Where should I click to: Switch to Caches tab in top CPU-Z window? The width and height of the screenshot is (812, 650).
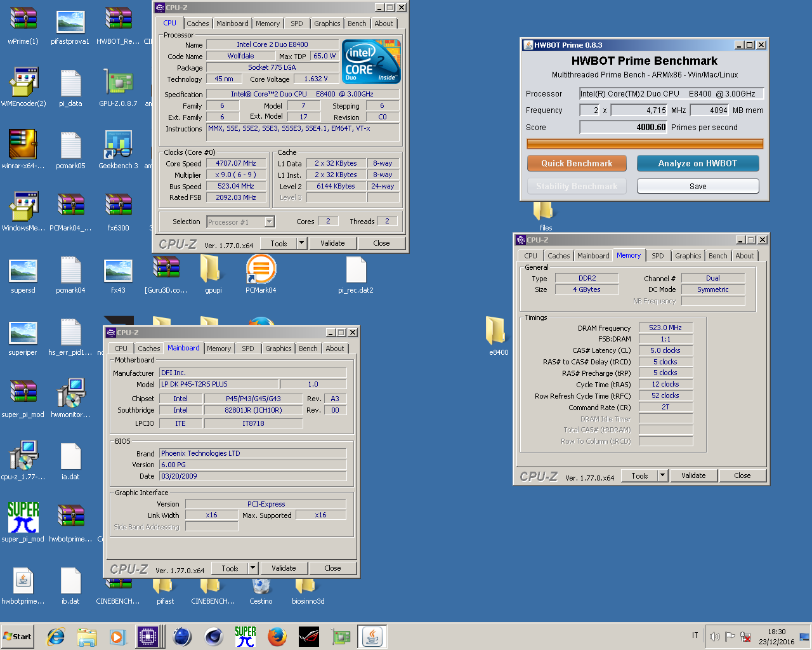point(198,23)
